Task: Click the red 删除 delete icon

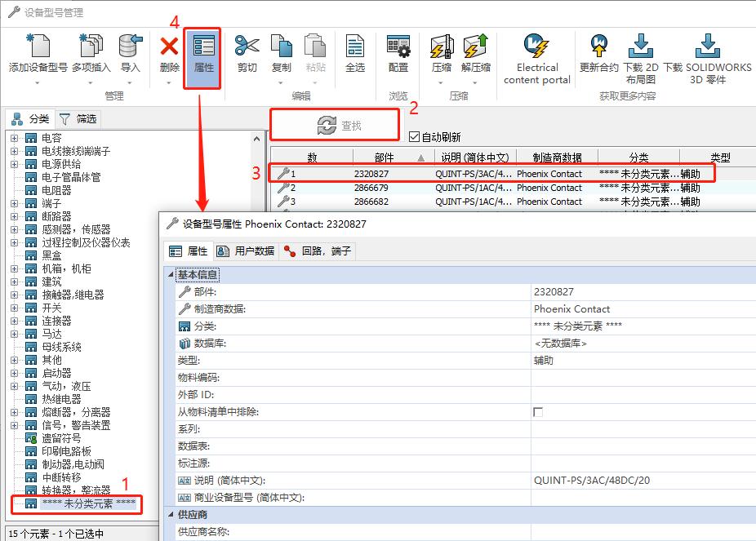Action: pos(169,47)
